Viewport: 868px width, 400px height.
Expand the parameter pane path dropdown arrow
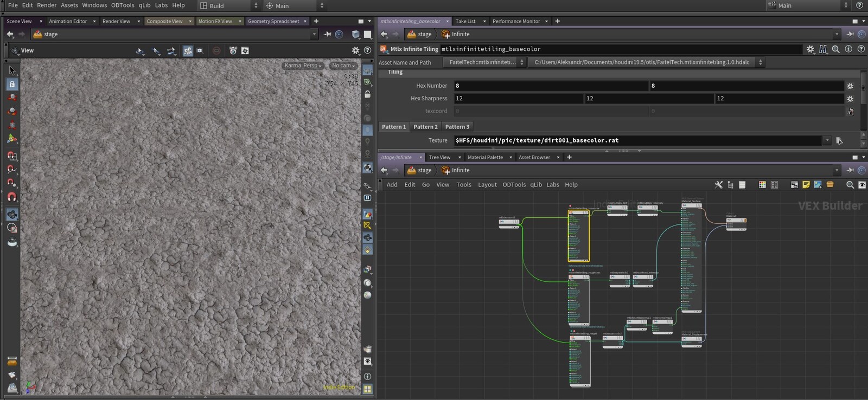(837, 34)
